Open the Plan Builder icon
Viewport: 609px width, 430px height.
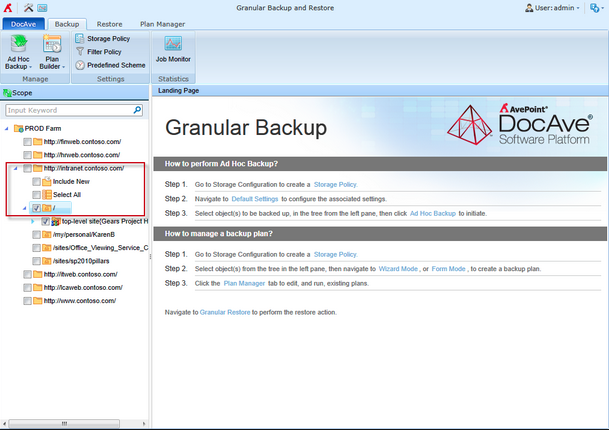pyautogui.click(x=52, y=44)
